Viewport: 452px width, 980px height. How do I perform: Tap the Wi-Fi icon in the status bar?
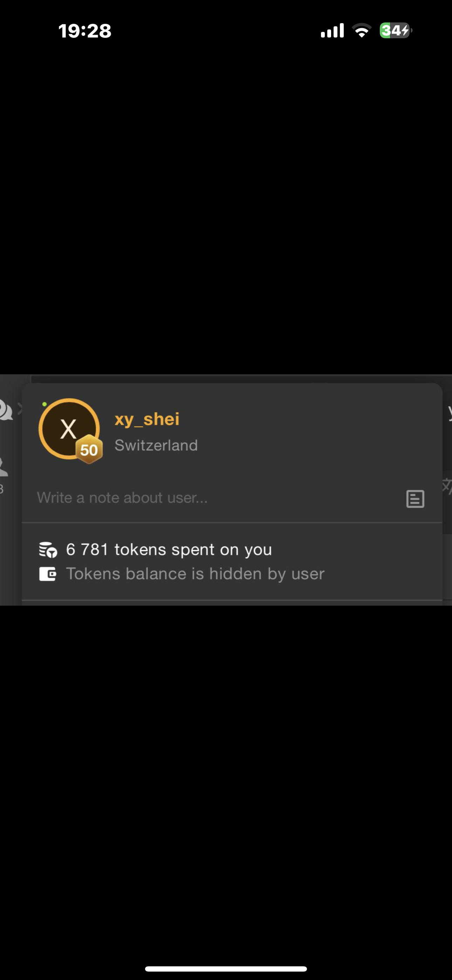pyautogui.click(x=362, y=30)
